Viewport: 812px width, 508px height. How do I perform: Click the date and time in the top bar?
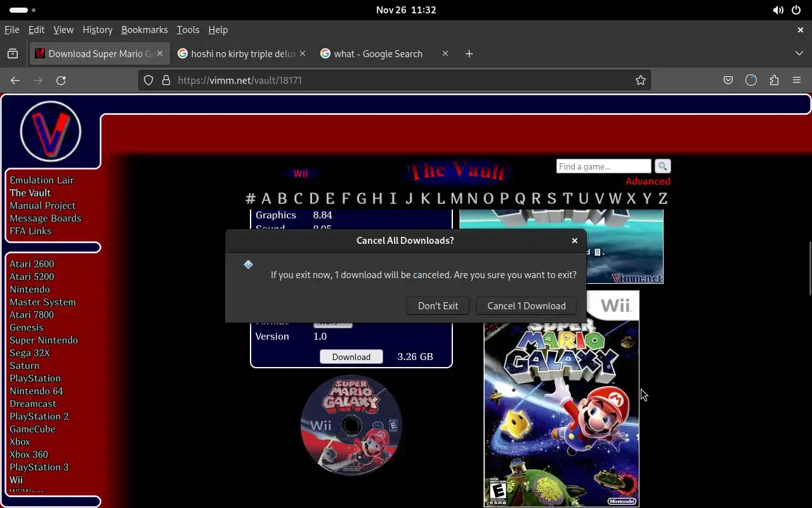tap(406, 10)
